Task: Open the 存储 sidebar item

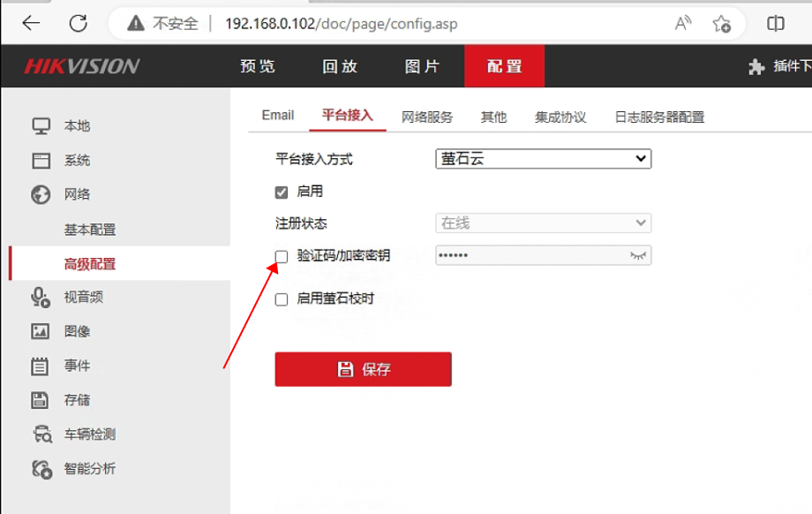Action: pyautogui.click(x=77, y=400)
